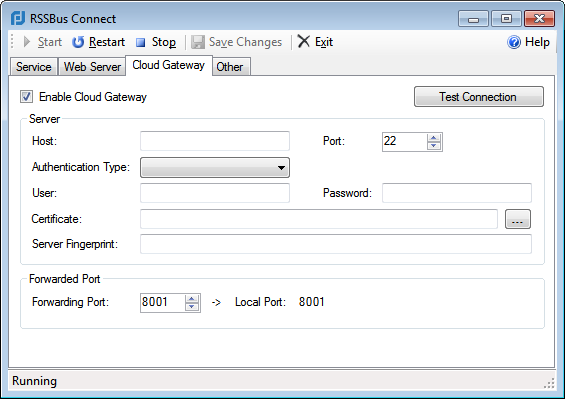Open Help from the toolbar
The width and height of the screenshot is (565, 399).
(528, 42)
